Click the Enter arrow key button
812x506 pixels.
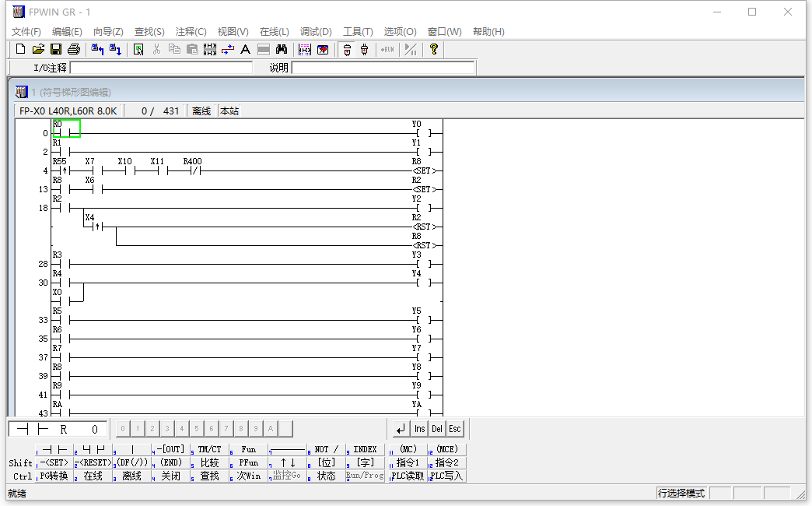(401, 429)
